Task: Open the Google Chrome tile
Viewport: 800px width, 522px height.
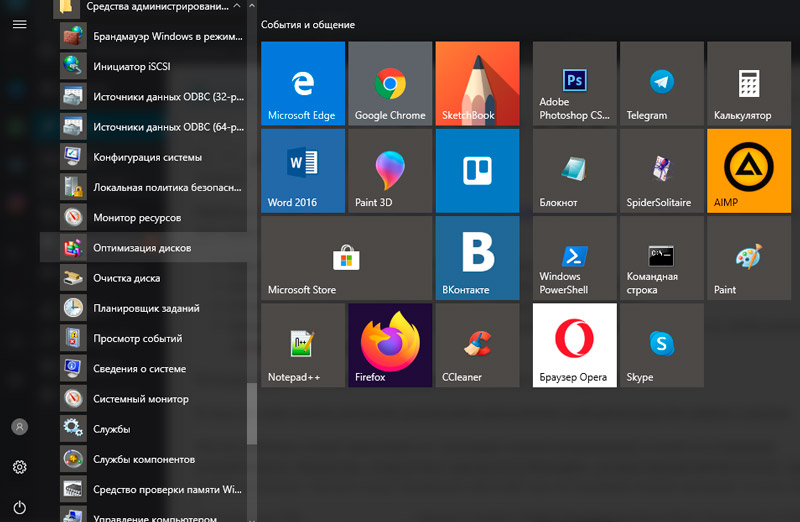Action: [389, 83]
